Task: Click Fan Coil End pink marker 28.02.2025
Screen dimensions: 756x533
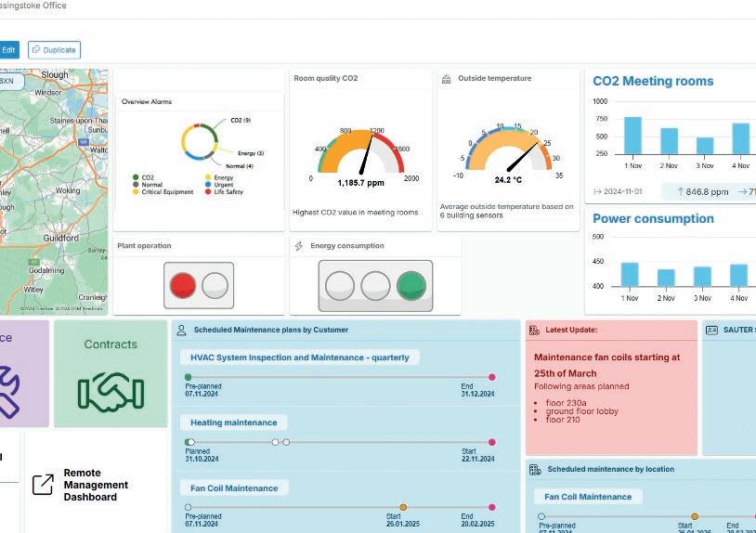Action: pos(492,507)
